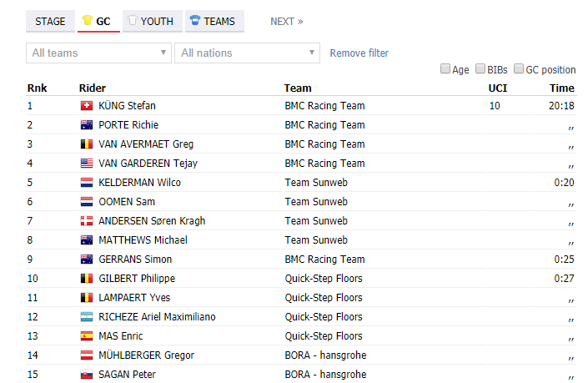Enable the GC position checkbox

coord(519,68)
